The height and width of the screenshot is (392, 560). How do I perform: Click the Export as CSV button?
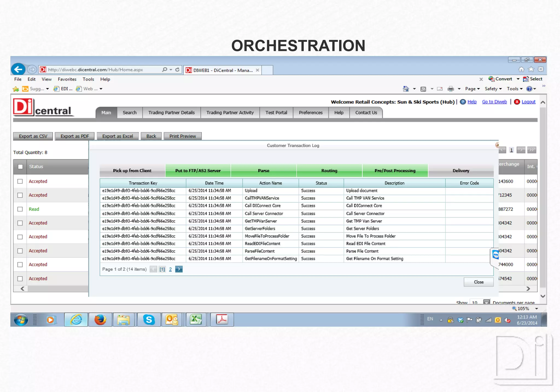(x=33, y=136)
